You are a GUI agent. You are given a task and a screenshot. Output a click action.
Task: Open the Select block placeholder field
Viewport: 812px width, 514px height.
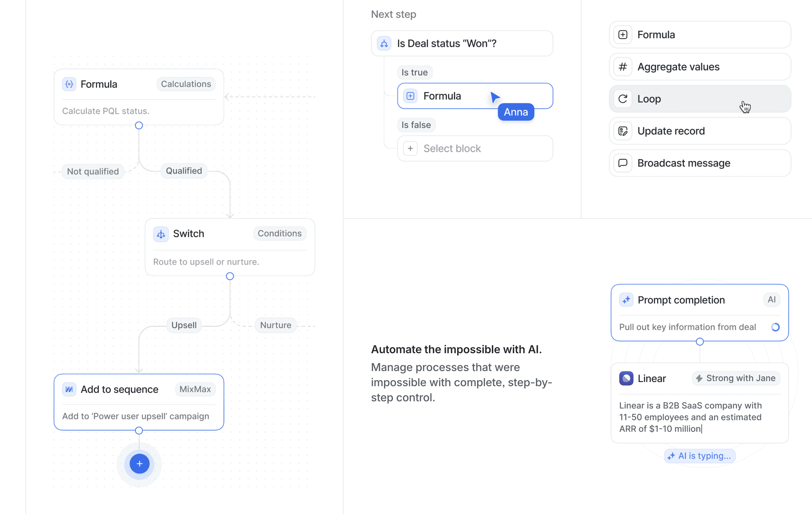(x=475, y=148)
